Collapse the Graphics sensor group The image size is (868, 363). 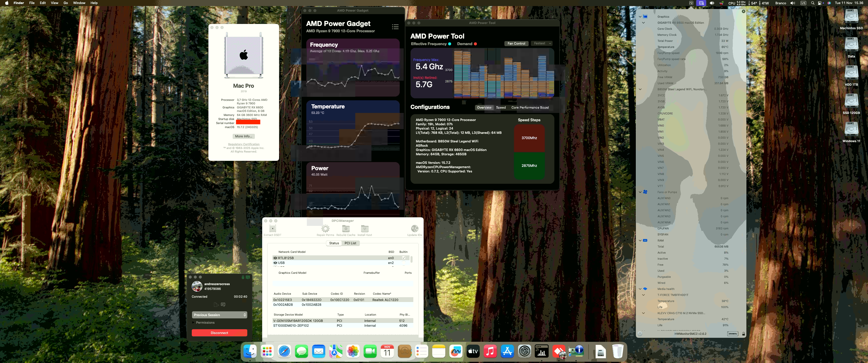pos(640,16)
